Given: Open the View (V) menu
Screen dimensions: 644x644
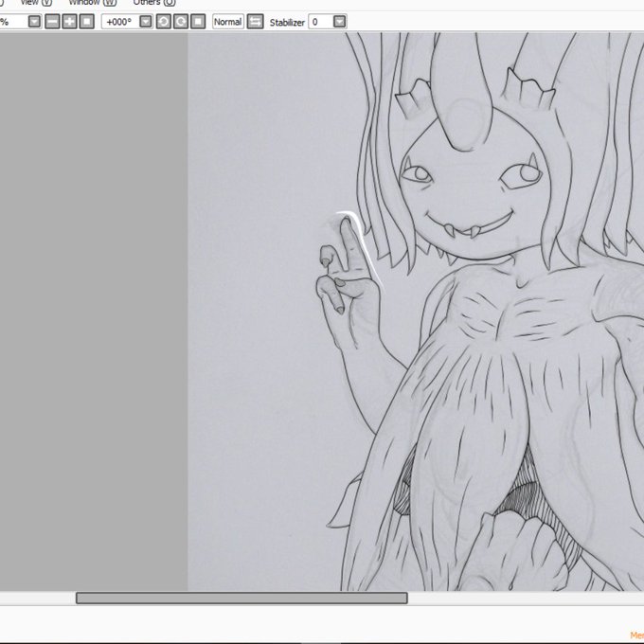Looking at the screenshot, I should point(36,3).
